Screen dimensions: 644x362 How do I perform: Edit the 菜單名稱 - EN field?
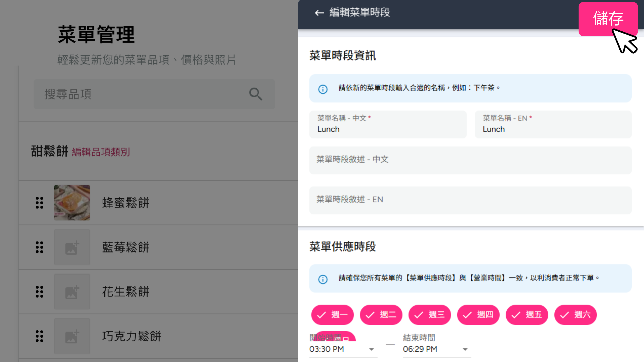[x=553, y=124]
